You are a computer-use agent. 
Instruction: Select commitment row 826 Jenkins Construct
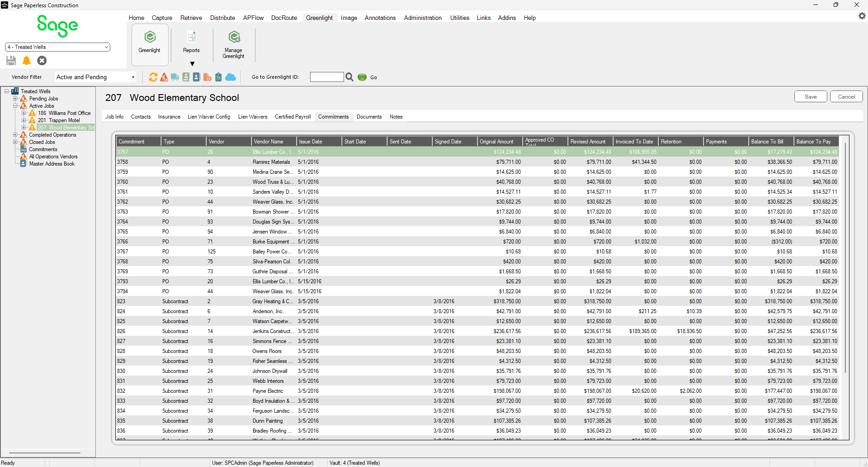(x=477, y=331)
